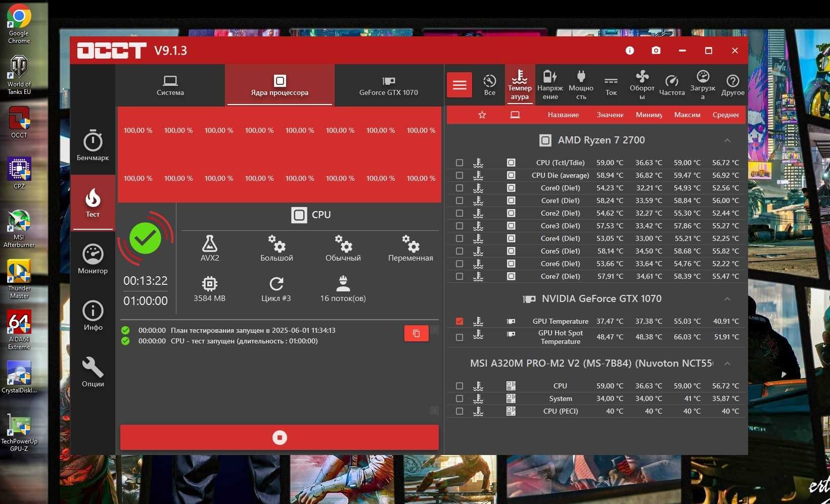Open Опции wrench settings

(x=93, y=372)
